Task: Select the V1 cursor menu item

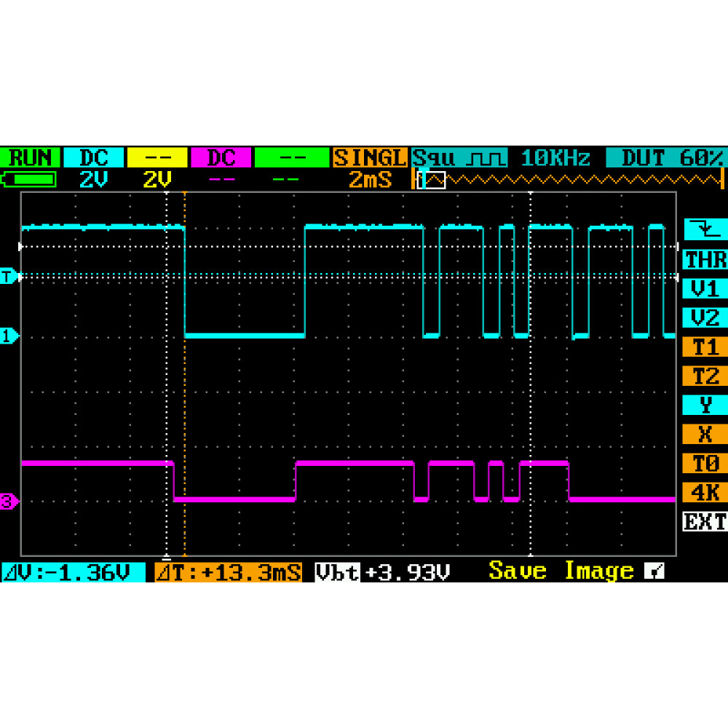Action: [x=705, y=289]
